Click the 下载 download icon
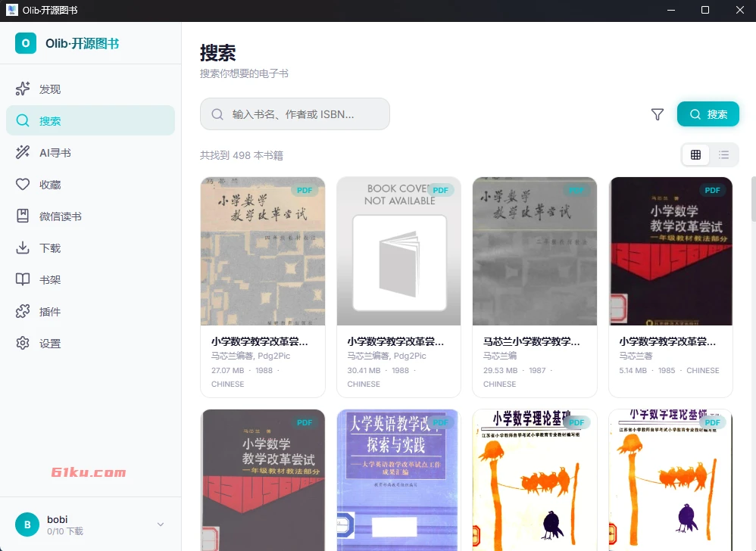The height and width of the screenshot is (551, 756). tap(23, 247)
